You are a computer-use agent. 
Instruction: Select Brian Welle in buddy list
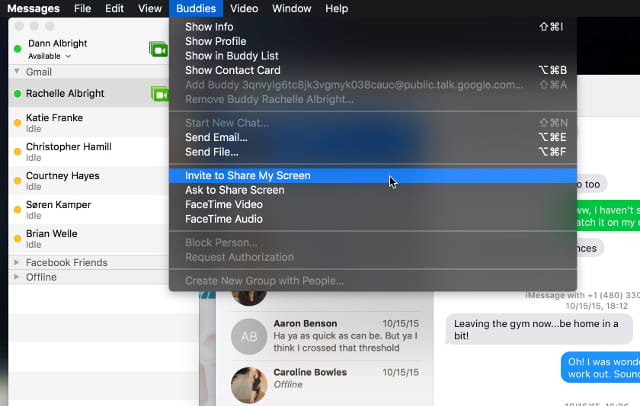pos(89,239)
